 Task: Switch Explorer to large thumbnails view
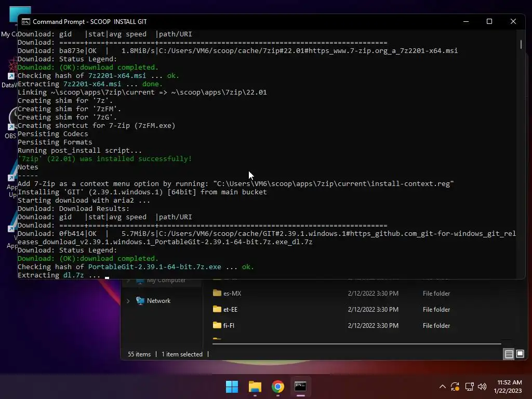point(520,354)
